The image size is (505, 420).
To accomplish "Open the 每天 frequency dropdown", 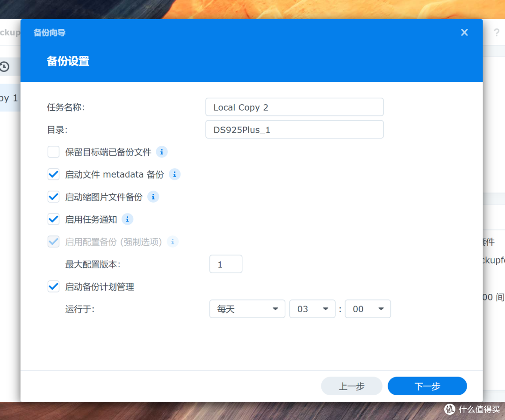I will (x=247, y=309).
